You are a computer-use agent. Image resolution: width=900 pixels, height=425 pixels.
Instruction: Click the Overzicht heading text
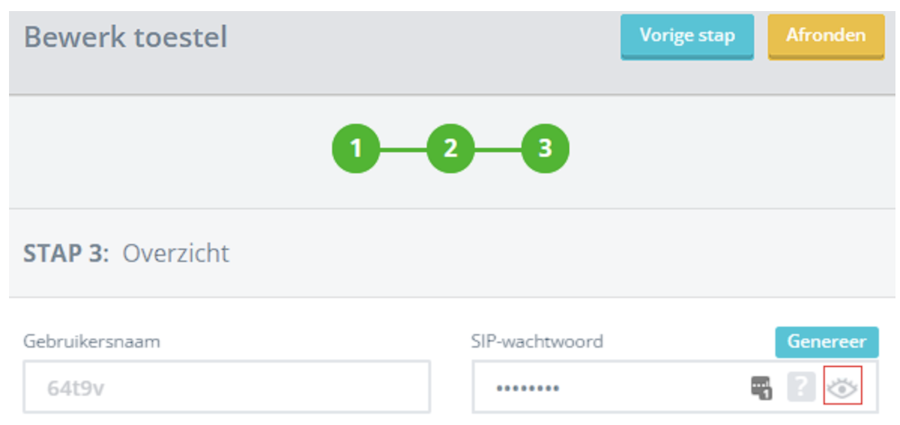[176, 253]
